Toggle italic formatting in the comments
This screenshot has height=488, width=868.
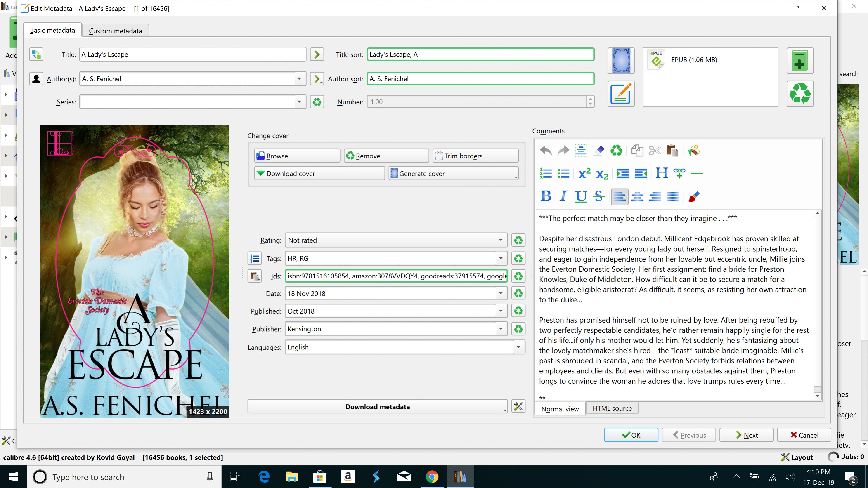point(563,196)
